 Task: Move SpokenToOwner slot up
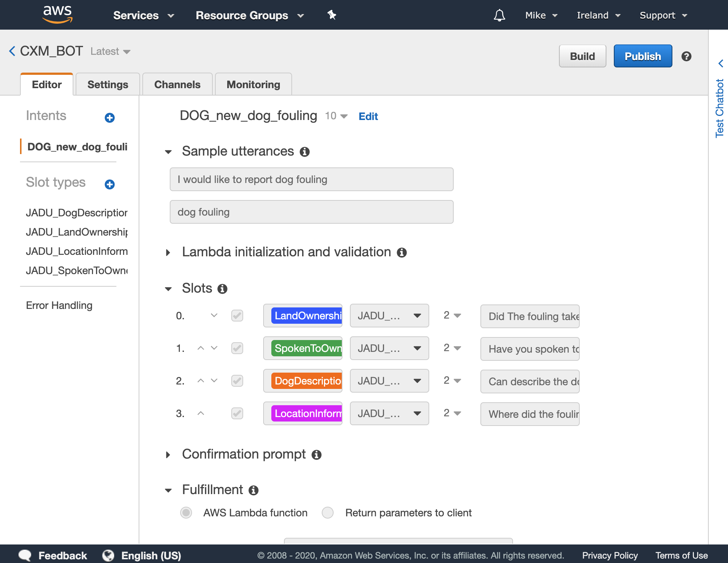(x=201, y=348)
